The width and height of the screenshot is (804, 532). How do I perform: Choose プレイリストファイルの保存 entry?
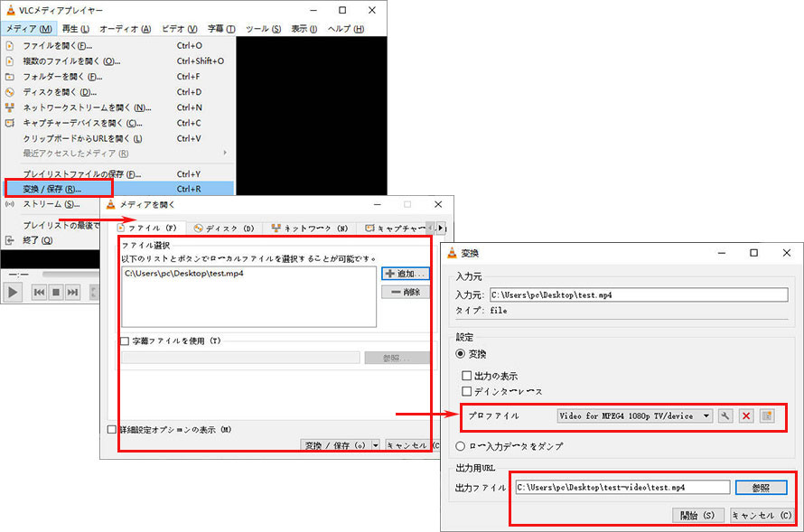(x=118, y=174)
